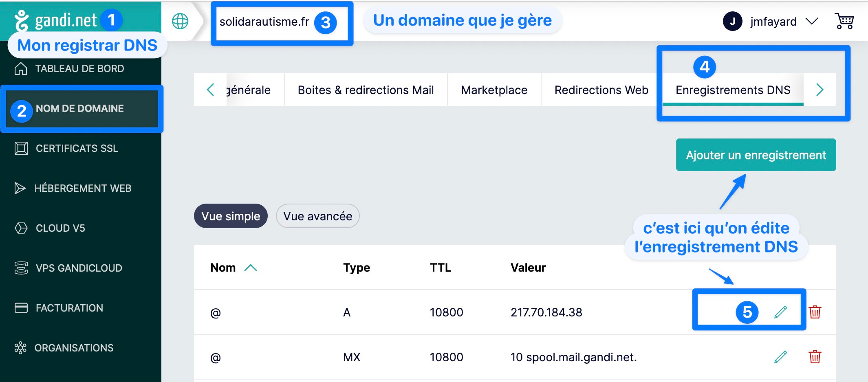
Task: Edit the A record with pencil icon
Action: tap(780, 312)
